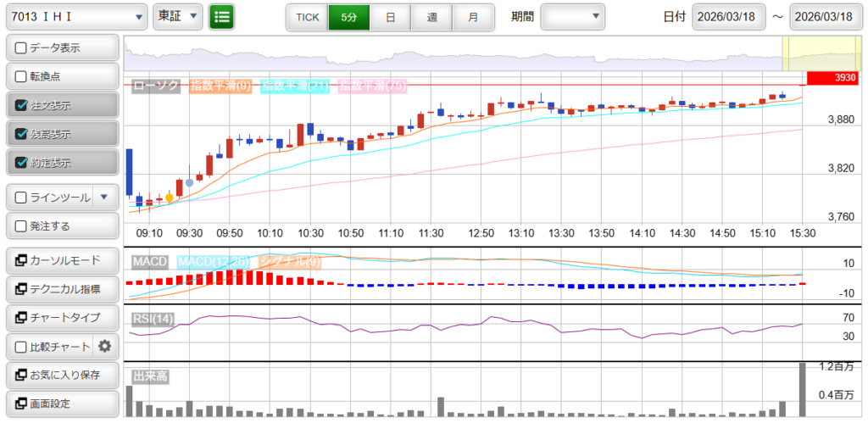Viewport: 868px width, 423px height.
Task: Click the orange marker on the chart
Action: (170, 198)
